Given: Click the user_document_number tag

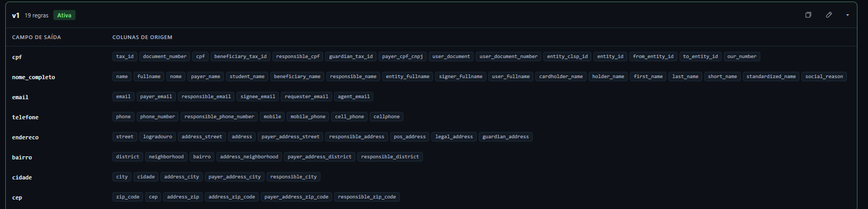Looking at the screenshot, I should click(508, 56).
